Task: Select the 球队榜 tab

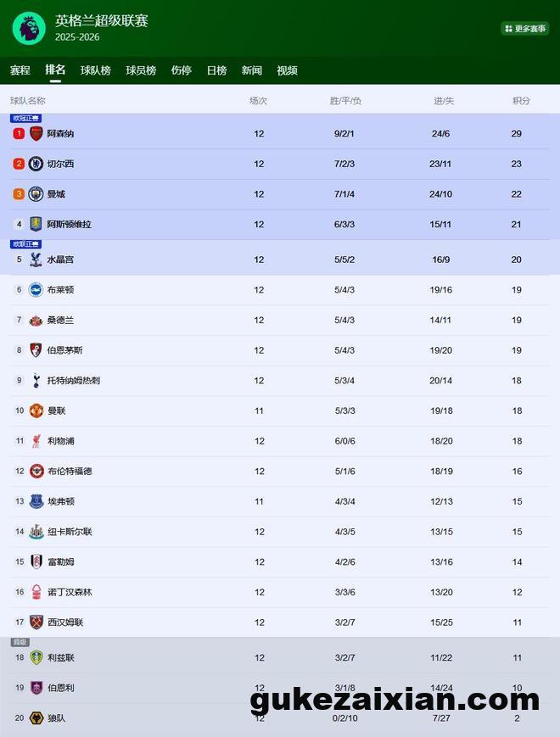Action: coord(96,70)
